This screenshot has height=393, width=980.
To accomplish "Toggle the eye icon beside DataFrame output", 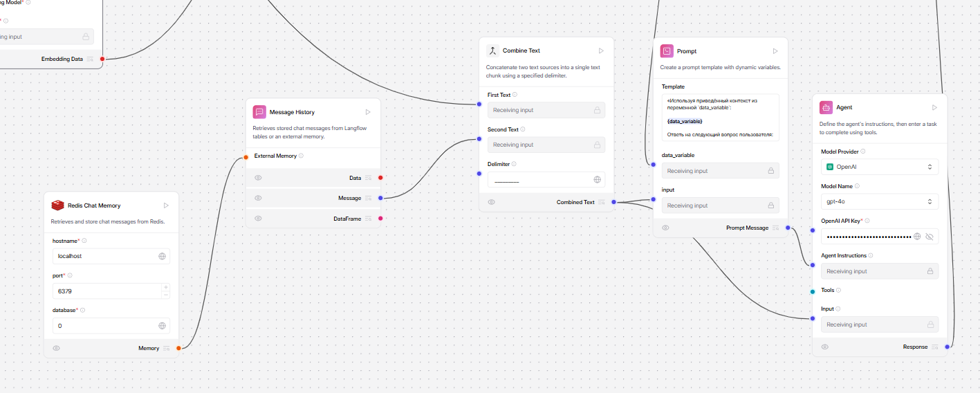I will coord(258,219).
